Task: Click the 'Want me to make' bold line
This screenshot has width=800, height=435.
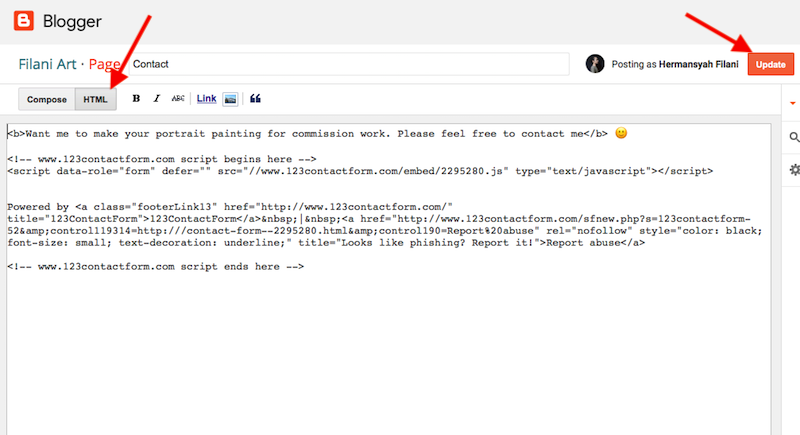Action: (307, 134)
